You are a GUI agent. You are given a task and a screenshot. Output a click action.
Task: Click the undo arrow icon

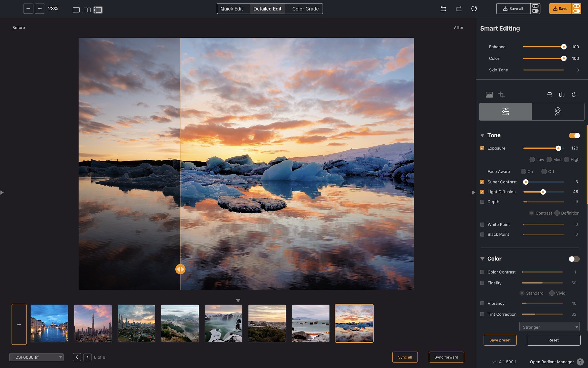pyautogui.click(x=443, y=9)
